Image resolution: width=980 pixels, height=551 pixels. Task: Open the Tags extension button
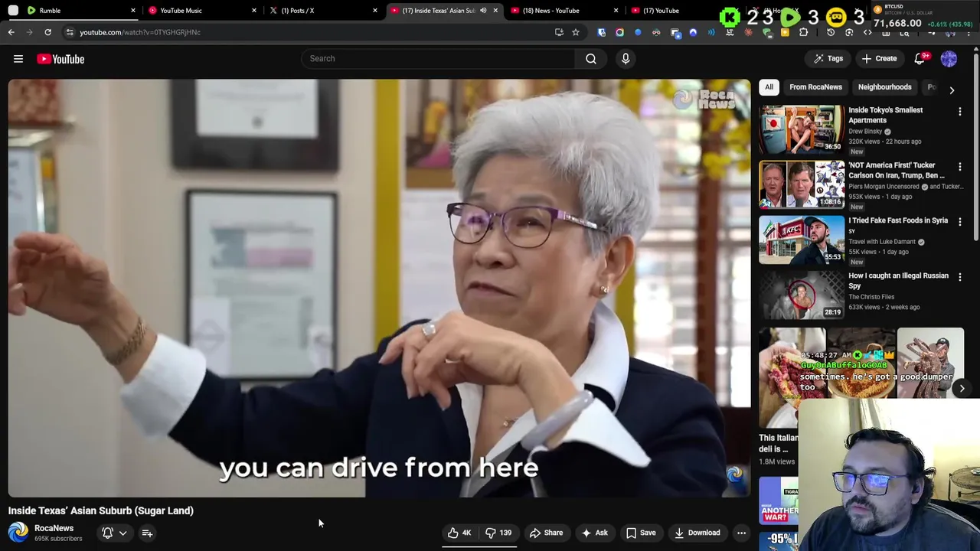coord(828,59)
